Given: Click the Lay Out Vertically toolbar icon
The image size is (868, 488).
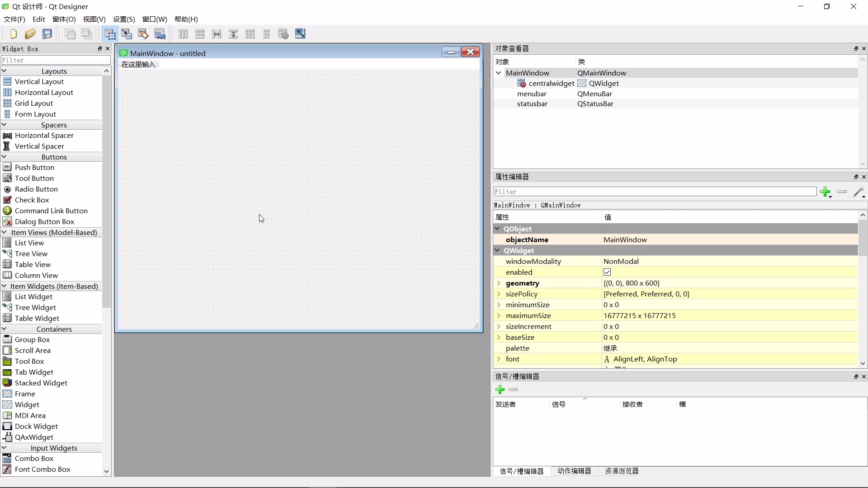Looking at the screenshot, I should coord(200,33).
